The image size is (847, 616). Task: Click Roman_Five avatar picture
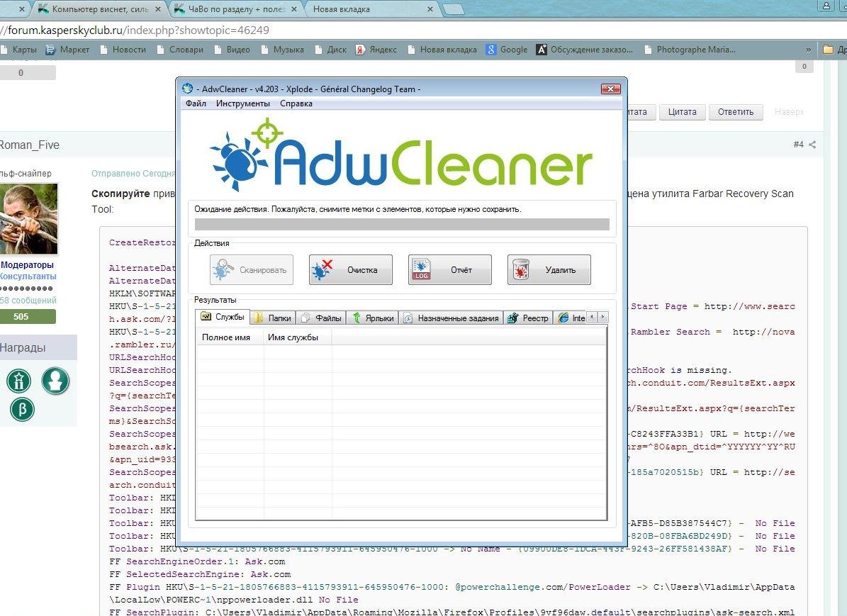[x=28, y=219]
